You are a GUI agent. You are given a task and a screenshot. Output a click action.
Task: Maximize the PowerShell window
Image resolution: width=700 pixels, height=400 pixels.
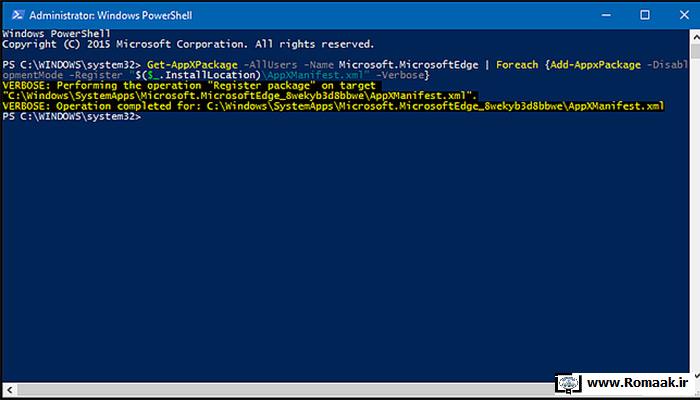click(x=645, y=15)
